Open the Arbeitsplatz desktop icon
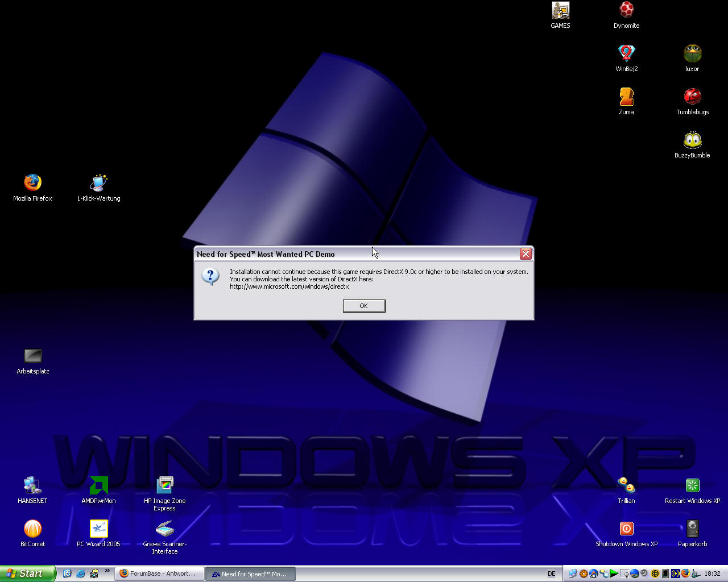 pos(32,361)
